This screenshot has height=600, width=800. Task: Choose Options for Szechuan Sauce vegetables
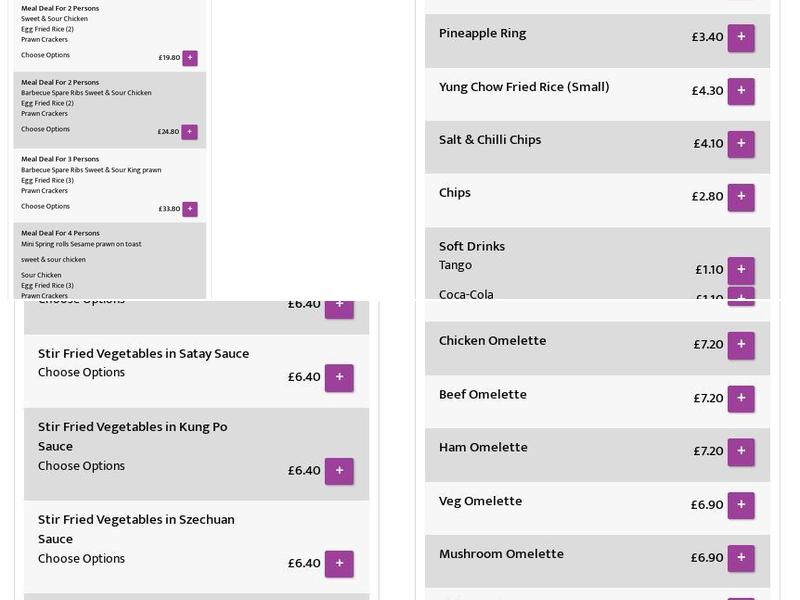click(81, 559)
